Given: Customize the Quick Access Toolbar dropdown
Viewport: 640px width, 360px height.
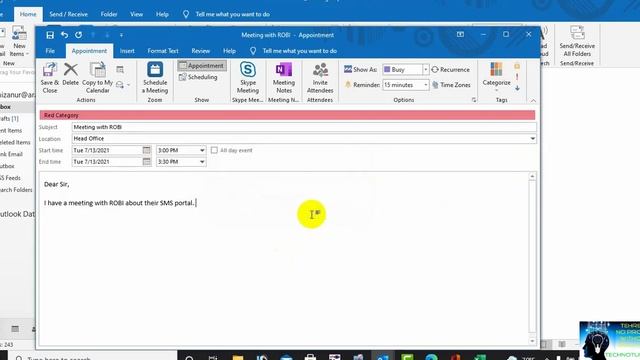Looking at the screenshot, I should click(121, 35).
